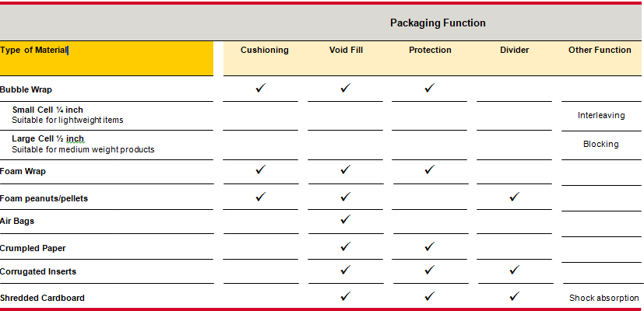Select the Small Cell ¼ inch row label
This screenshot has height=311, width=644.
click(48, 110)
